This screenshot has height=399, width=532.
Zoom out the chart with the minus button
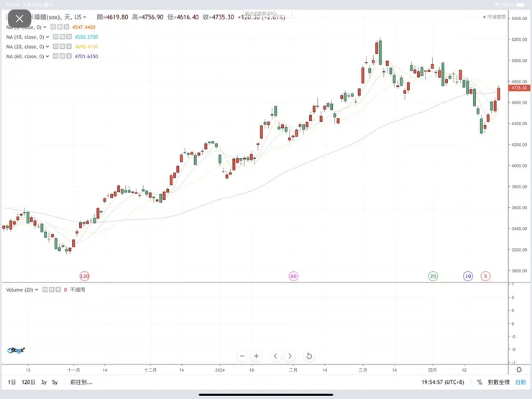[242, 356]
